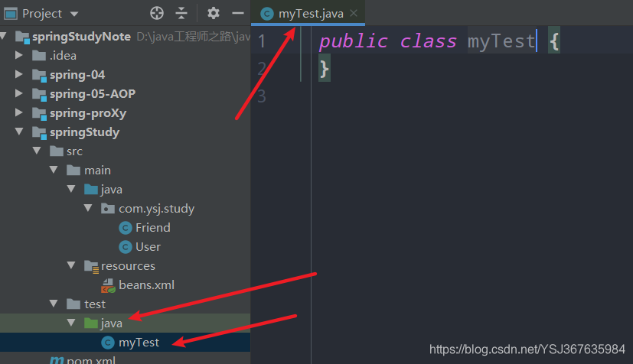Select the com.ysj.study package label
The height and width of the screenshot is (364, 633).
coord(157,209)
